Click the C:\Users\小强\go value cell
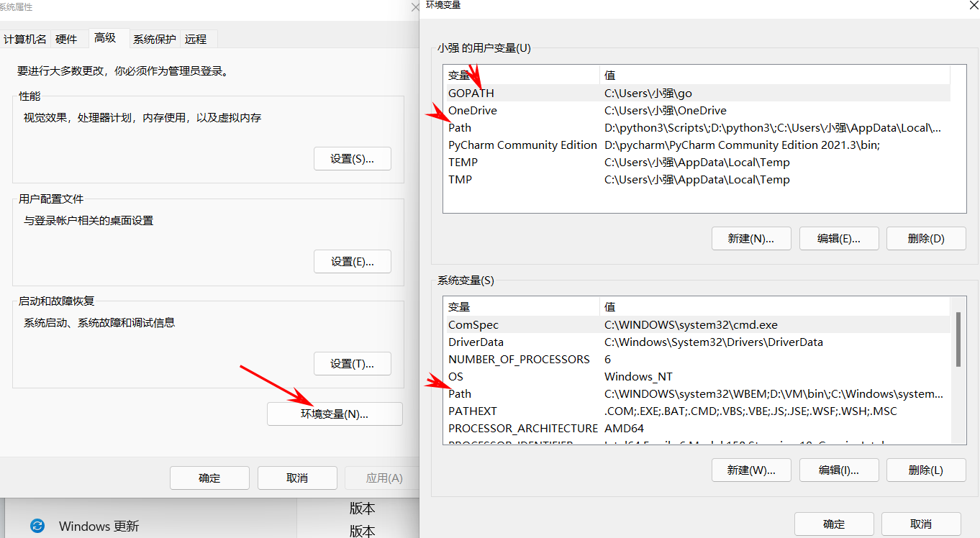This screenshot has width=980, height=538. point(648,93)
